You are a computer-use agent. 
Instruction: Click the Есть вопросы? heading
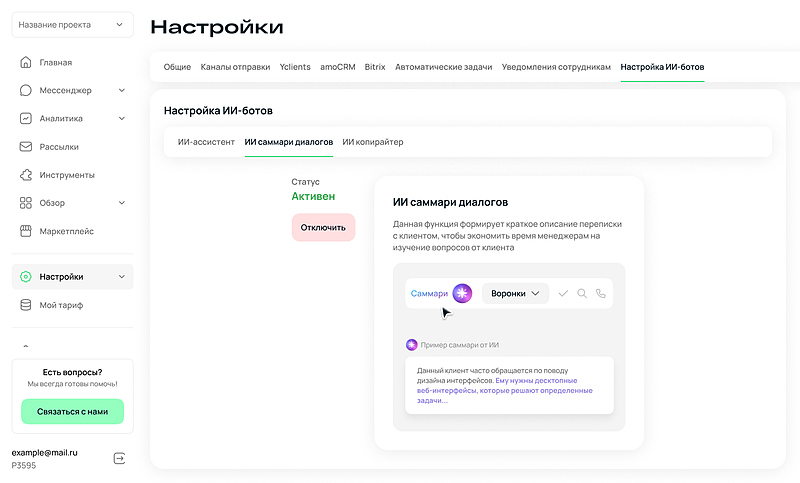click(72, 372)
